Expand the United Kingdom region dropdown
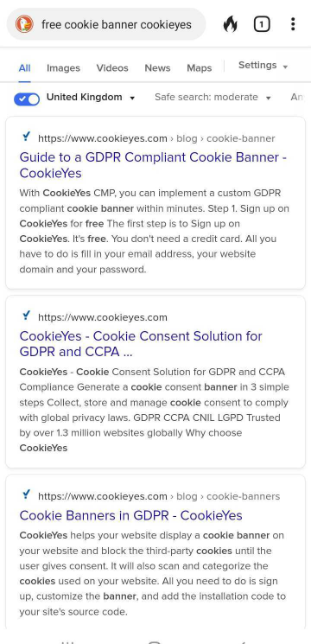This screenshot has height=644, width=311. [91, 98]
